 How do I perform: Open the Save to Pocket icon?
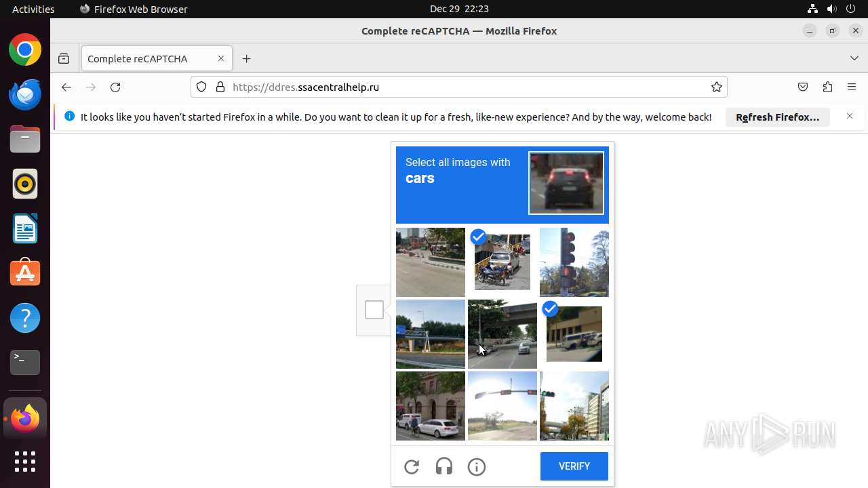803,87
